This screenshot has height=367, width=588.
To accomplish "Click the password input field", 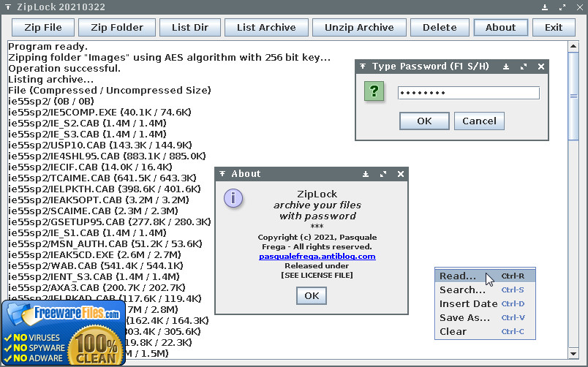I will (469, 93).
